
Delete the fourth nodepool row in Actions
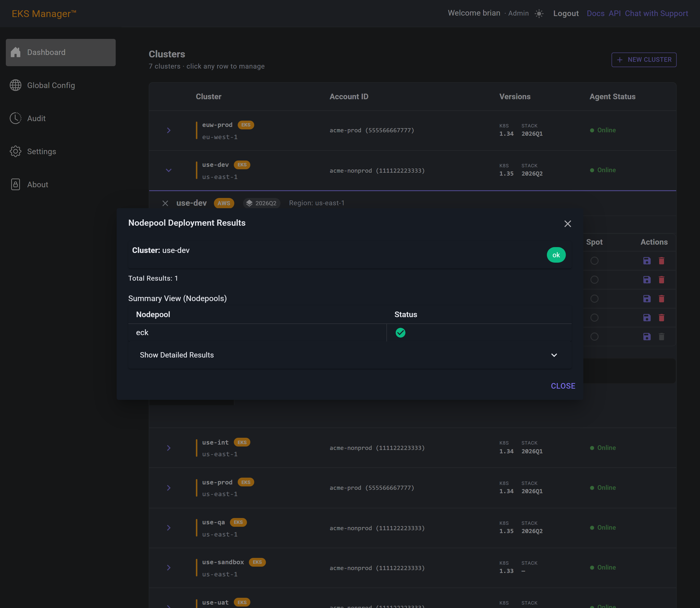click(x=661, y=318)
